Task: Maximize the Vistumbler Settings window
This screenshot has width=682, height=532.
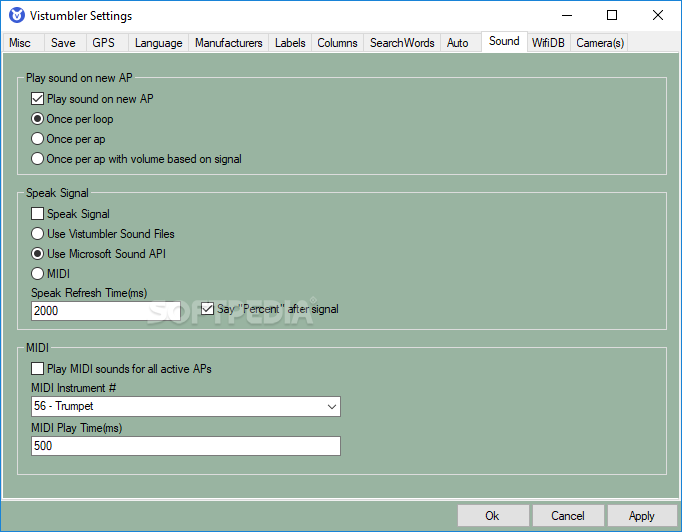Action: point(612,15)
